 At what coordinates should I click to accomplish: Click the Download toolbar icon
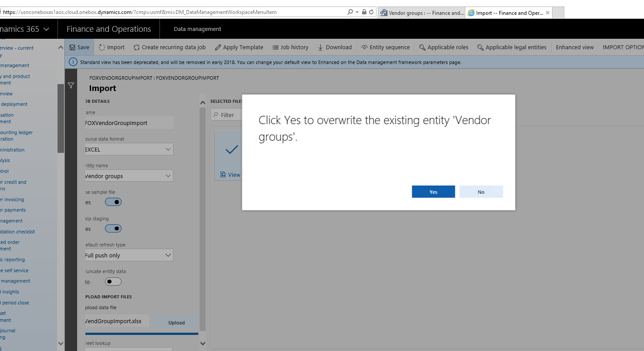pyautogui.click(x=335, y=47)
